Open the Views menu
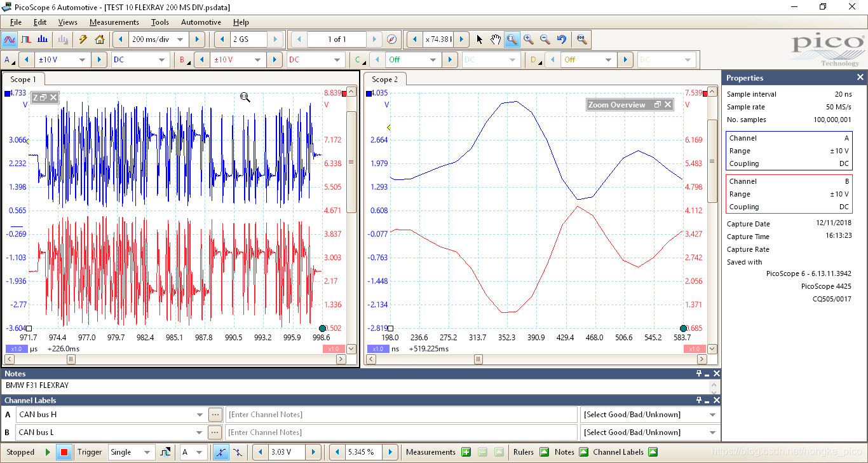 67,22
